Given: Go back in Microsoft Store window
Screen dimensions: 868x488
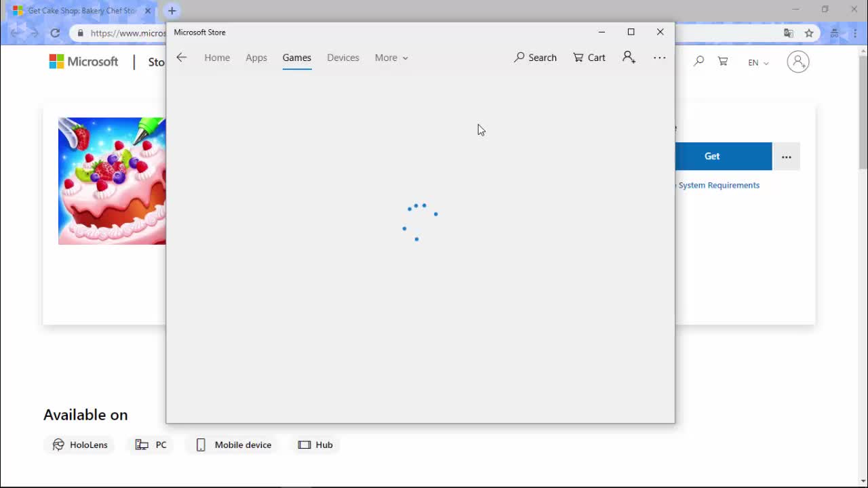Looking at the screenshot, I should (x=181, y=58).
